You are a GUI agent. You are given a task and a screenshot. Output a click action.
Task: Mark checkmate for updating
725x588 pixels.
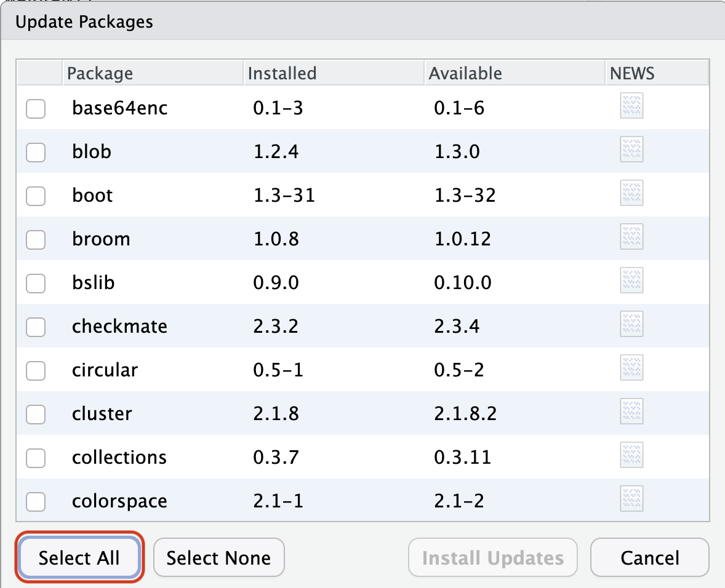point(35,327)
